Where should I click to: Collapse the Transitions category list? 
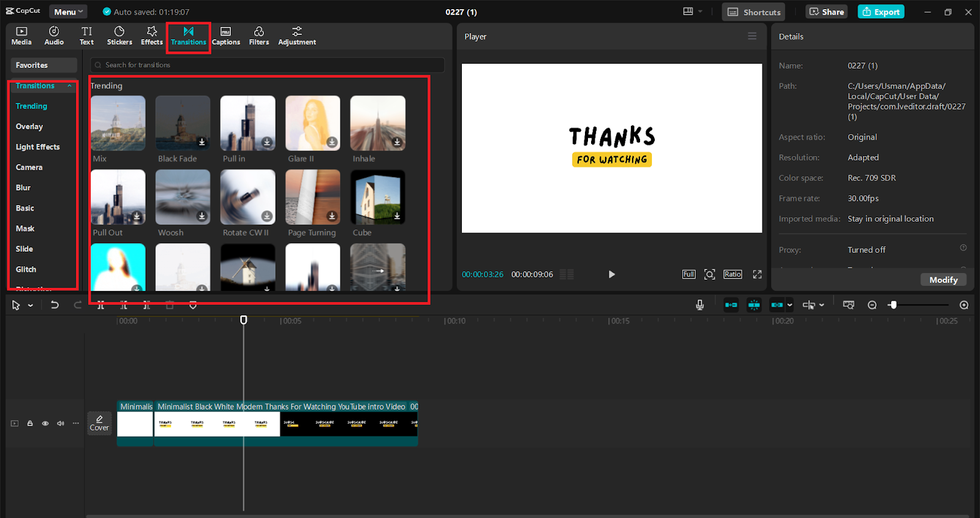(70, 86)
